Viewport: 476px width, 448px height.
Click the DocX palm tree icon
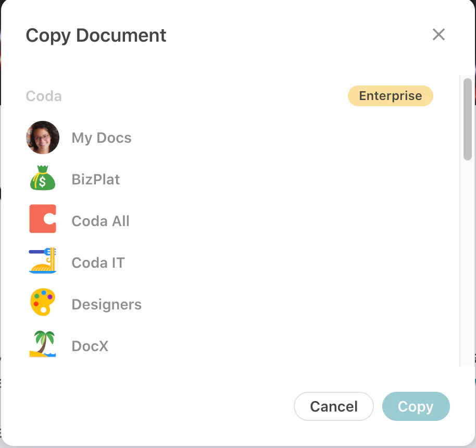pos(43,345)
